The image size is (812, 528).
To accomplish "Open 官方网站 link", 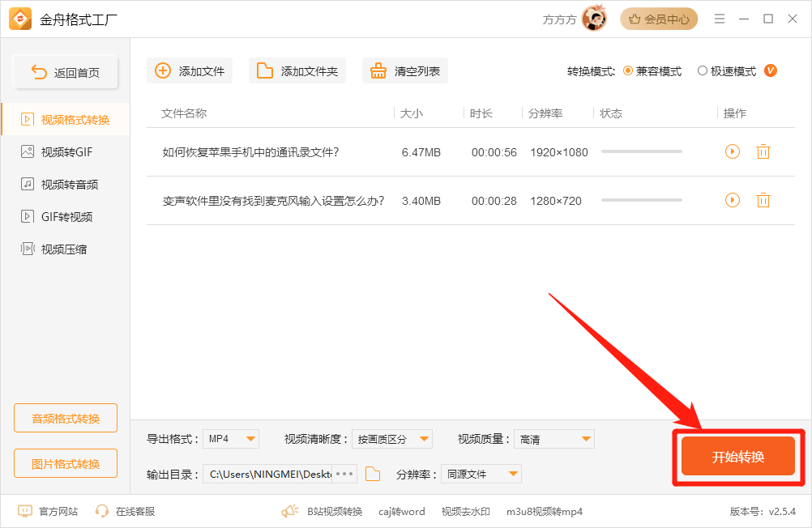I will [x=48, y=512].
